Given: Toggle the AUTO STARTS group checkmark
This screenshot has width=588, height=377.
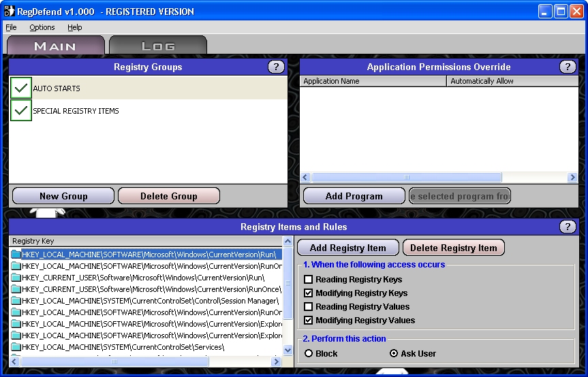Looking at the screenshot, I should pyautogui.click(x=21, y=88).
